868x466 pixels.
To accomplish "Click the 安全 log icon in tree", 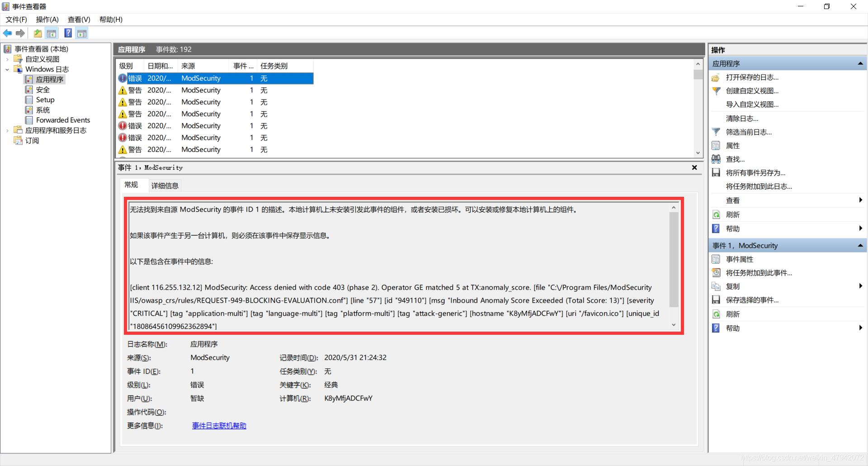I will pos(29,90).
